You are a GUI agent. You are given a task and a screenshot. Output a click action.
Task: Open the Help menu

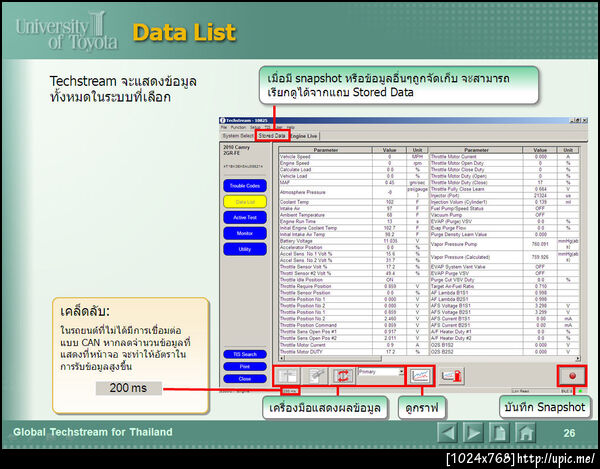point(291,127)
